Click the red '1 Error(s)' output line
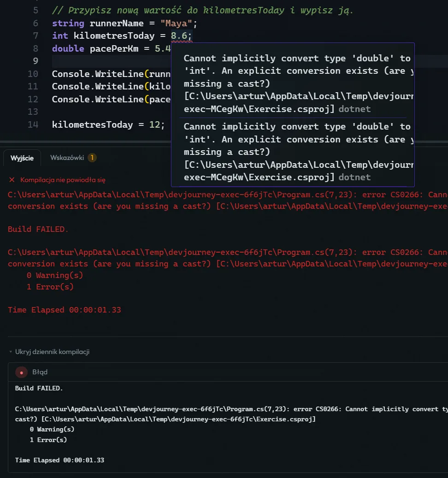This screenshot has height=478, width=448. pyautogui.click(x=50, y=287)
